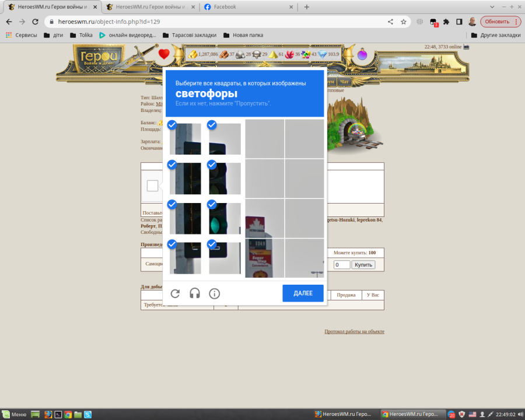Open the Chrome three-dot menu

pyautogui.click(x=516, y=22)
